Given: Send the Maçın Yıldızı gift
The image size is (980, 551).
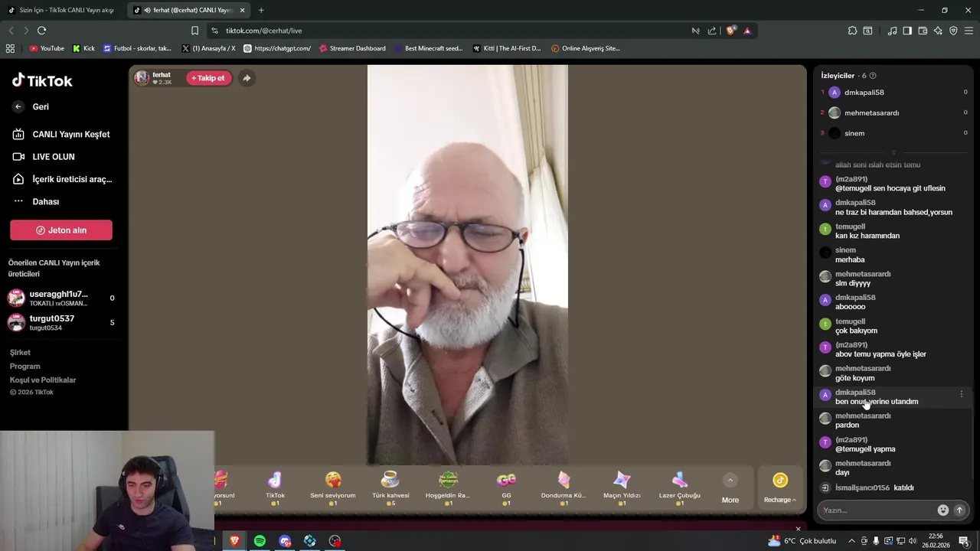Looking at the screenshot, I should click(x=622, y=488).
